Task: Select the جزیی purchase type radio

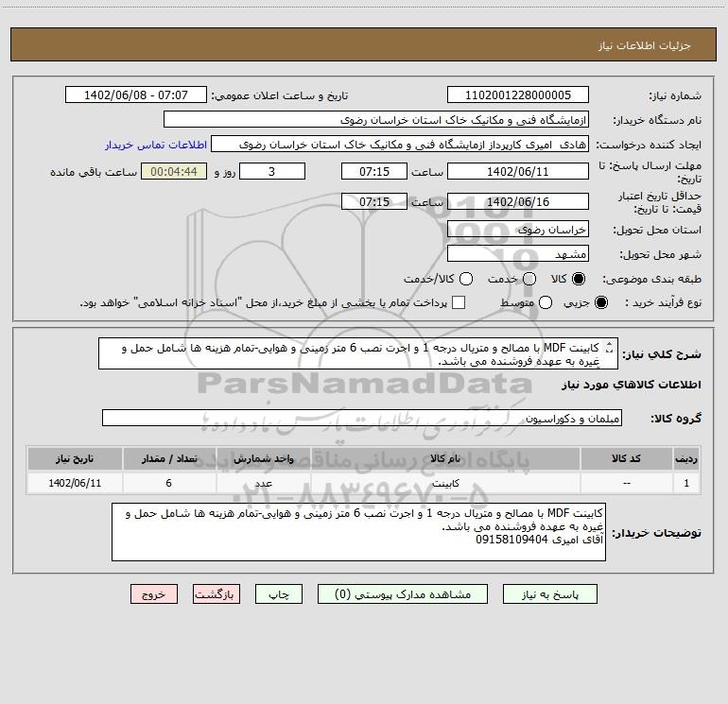Action: tap(600, 302)
